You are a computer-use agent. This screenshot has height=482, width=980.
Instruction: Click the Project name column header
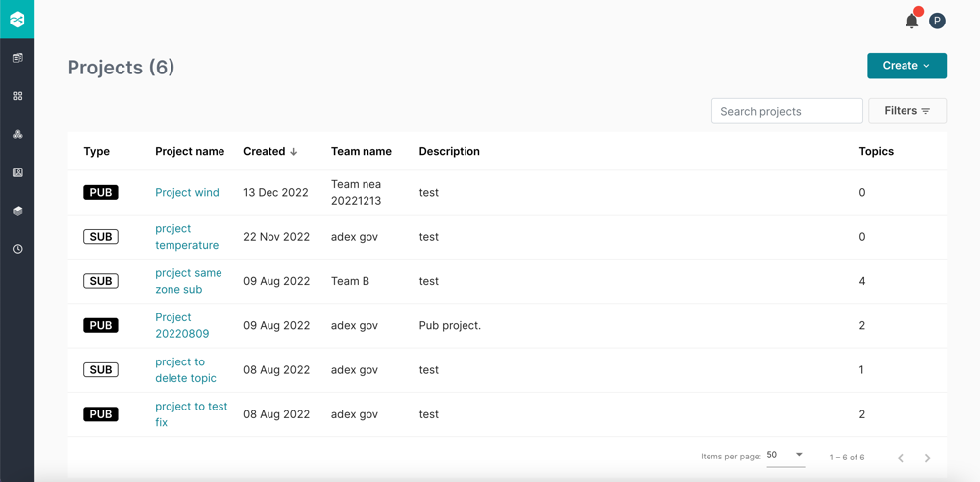pos(189,152)
